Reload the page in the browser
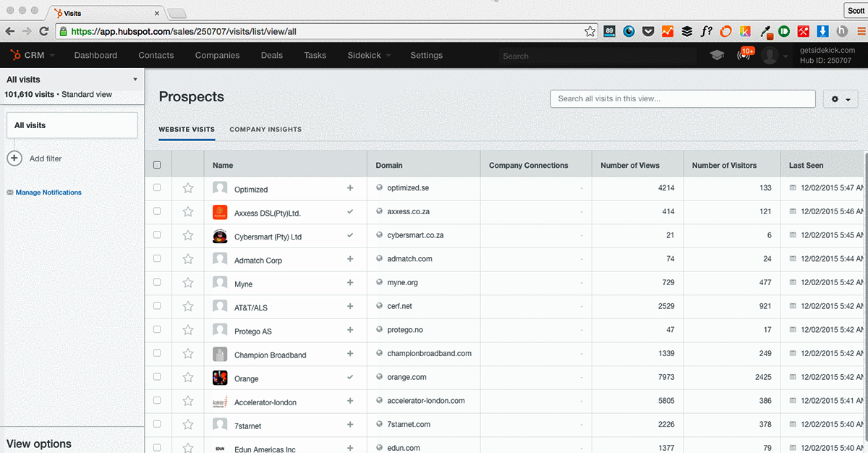868x453 pixels. (44, 31)
